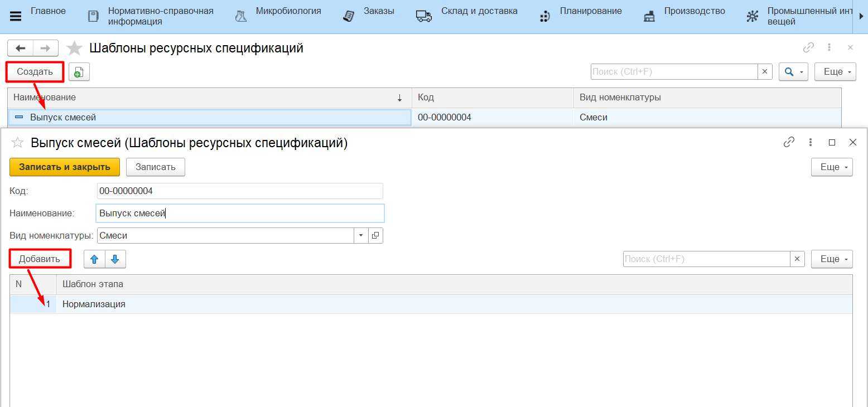Move stage row up with blue arrow

tap(94, 259)
